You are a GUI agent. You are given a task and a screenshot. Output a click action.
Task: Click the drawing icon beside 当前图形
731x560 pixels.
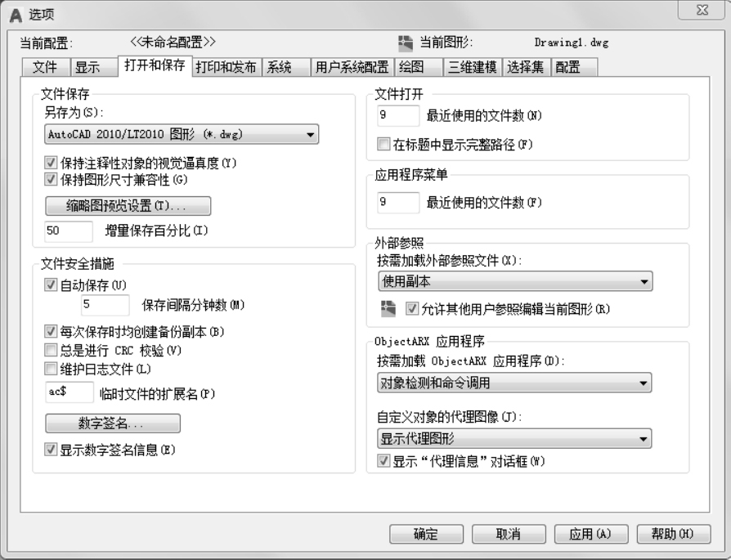click(x=406, y=43)
